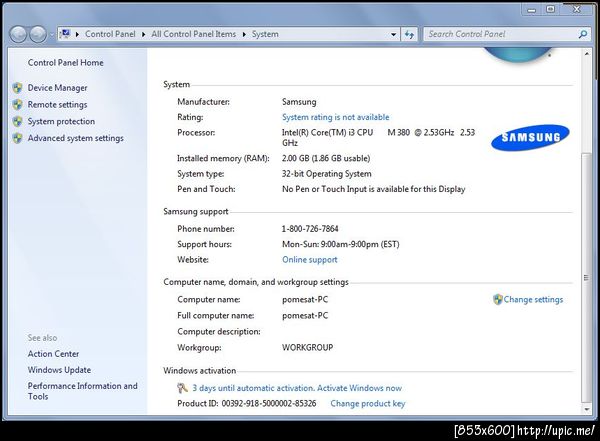
Task: Open Action Center link
Action: (x=53, y=354)
